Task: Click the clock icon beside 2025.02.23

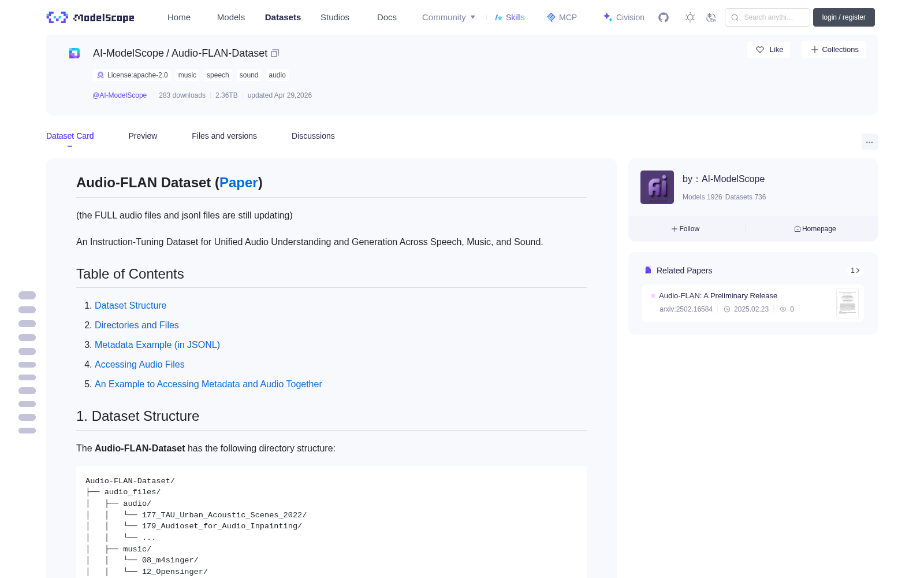Action: point(727,309)
